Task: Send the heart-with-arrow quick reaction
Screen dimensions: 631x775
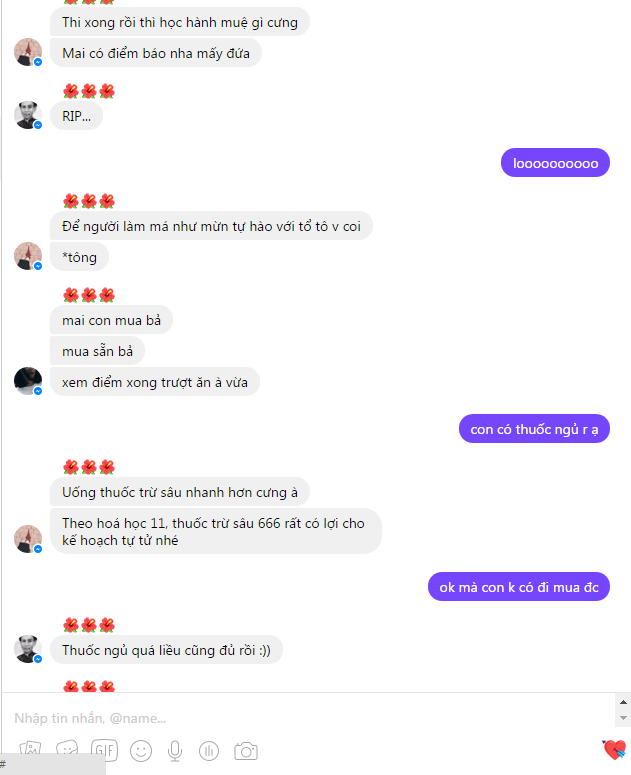Action: tap(614, 750)
